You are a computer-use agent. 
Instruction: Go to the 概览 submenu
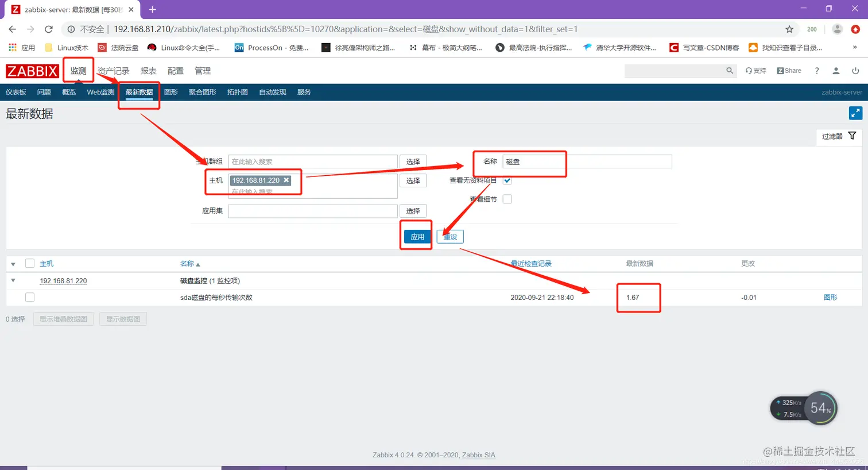(69, 92)
